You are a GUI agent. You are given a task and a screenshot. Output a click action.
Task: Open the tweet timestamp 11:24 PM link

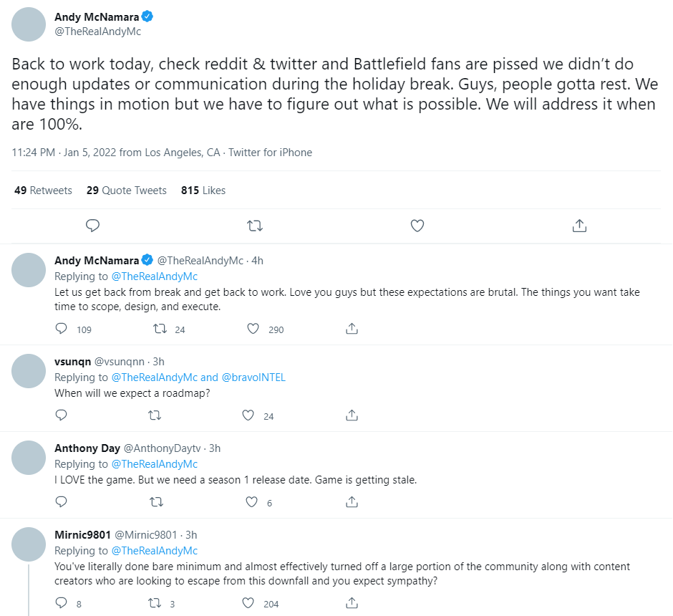pyautogui.click(x=33, y=153)
